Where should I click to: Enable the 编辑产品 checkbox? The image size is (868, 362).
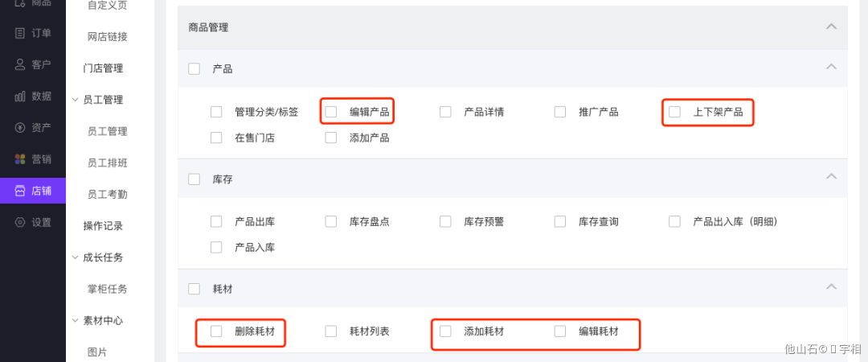click(331, 112)
